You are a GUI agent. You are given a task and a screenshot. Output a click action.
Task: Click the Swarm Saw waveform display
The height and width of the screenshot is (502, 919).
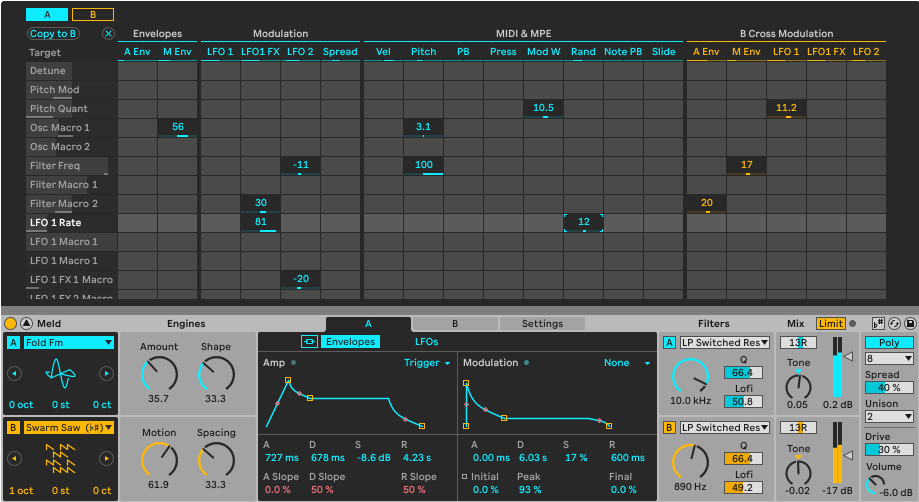coord(60,459)
